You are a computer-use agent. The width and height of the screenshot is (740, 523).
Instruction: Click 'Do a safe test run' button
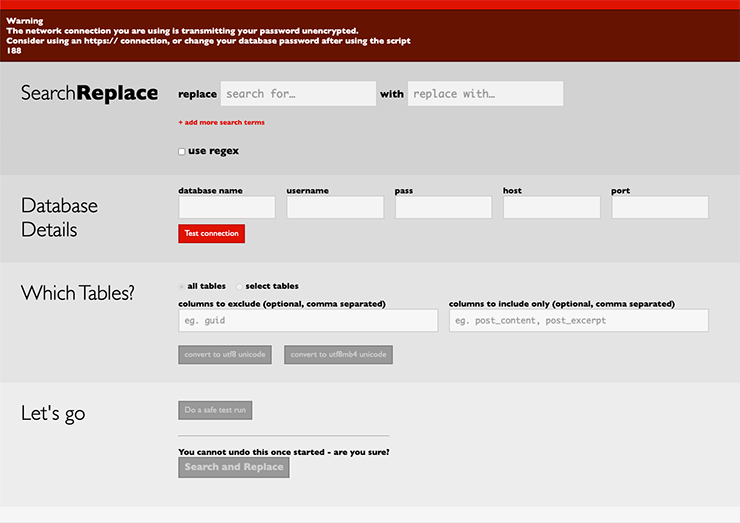point(215,410)
